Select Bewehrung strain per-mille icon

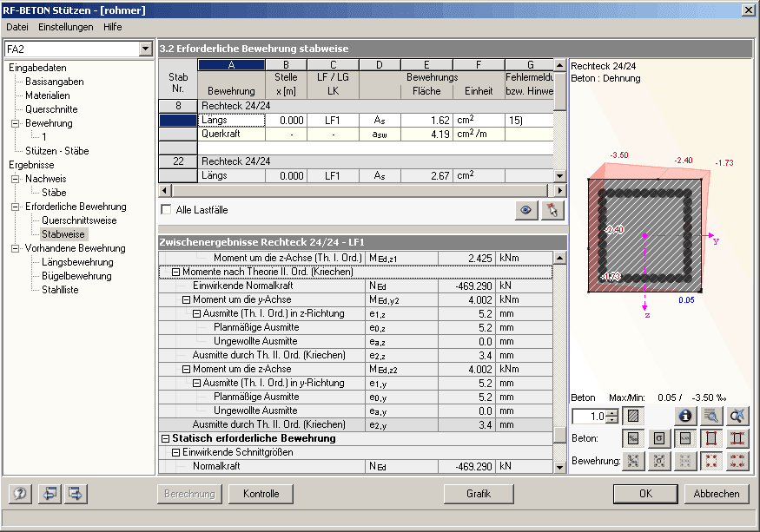pos(633,461)
